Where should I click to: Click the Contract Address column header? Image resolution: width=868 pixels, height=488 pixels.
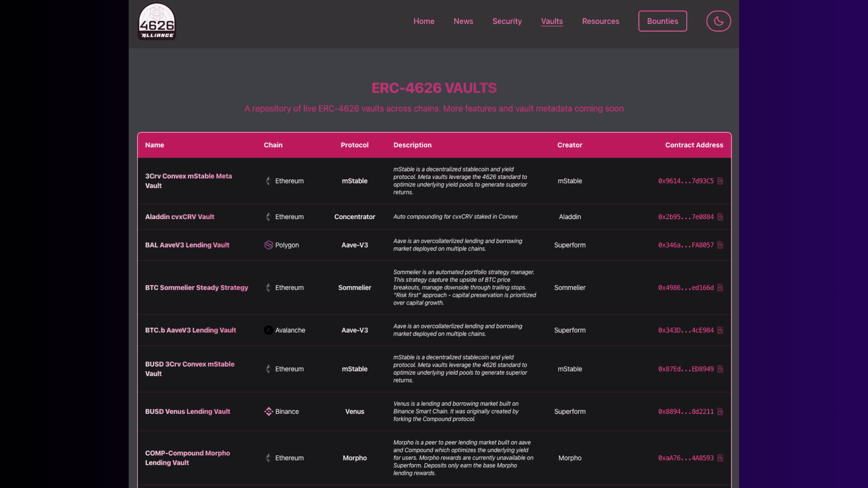(x=694, y=145)
